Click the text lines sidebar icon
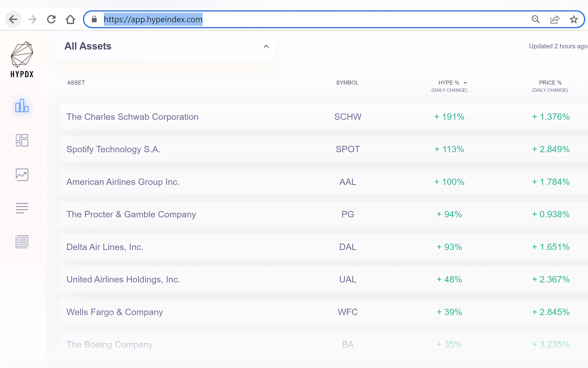588x368 pixels. (x=22, y=208)
